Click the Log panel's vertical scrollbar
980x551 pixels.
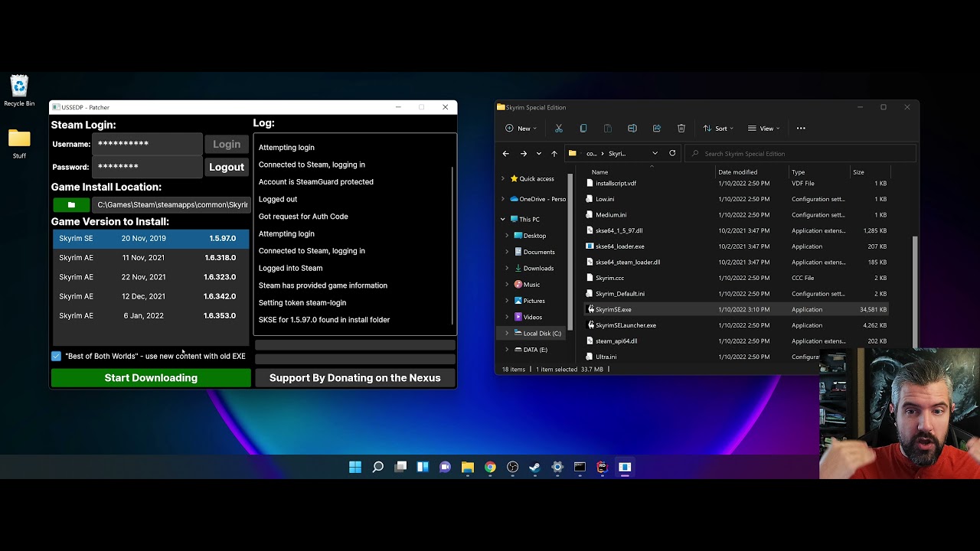point(452,245)
